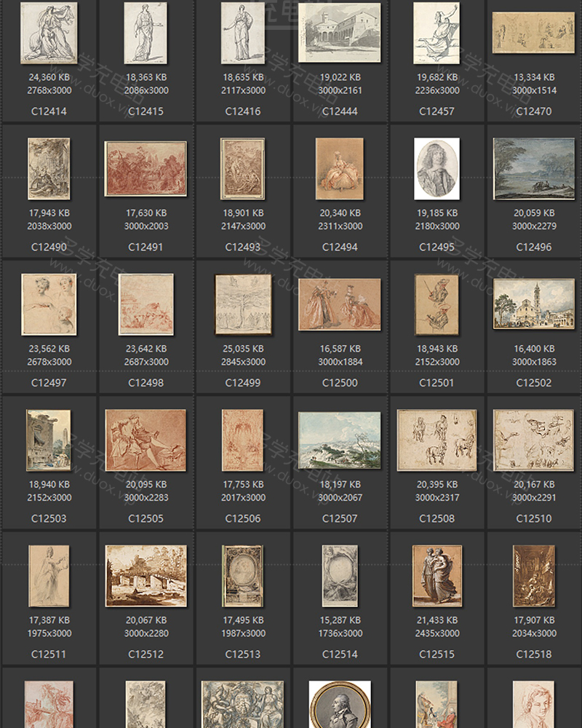Select the C12494 lady in orange dress thumbnail
Screen dimensions: 582x728
(x=340, y=169)
